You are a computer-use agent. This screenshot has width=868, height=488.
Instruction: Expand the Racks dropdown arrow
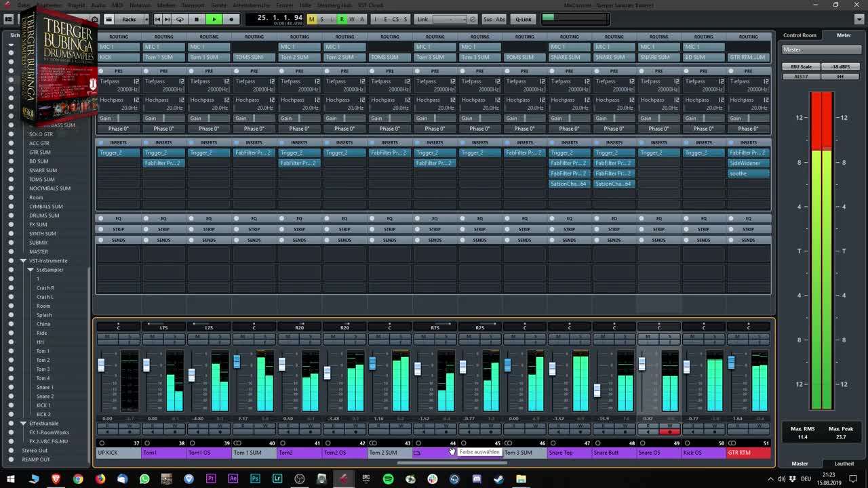[x=145, y=19]
